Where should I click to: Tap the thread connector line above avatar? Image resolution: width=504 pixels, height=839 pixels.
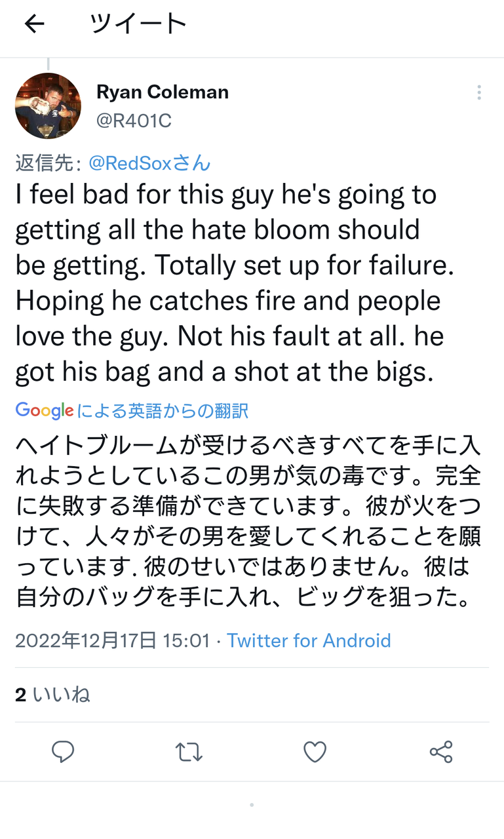[x=48, y=64]
